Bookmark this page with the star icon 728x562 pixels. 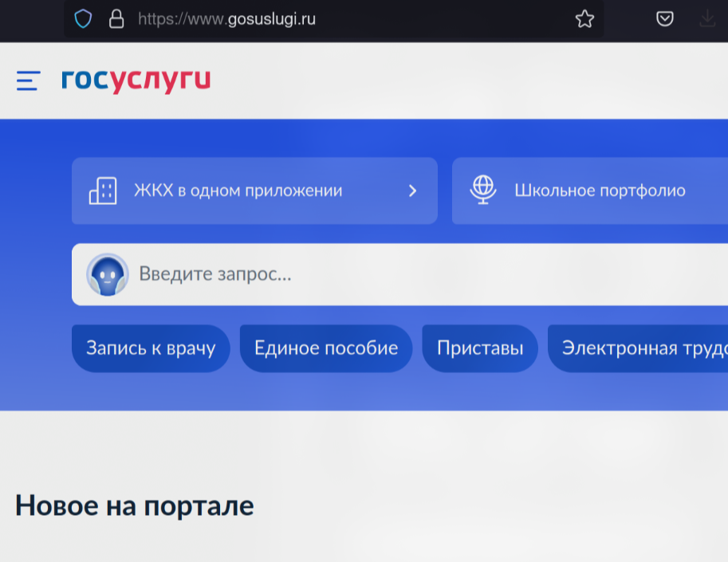pyautogui.click(x=584, y=19)
